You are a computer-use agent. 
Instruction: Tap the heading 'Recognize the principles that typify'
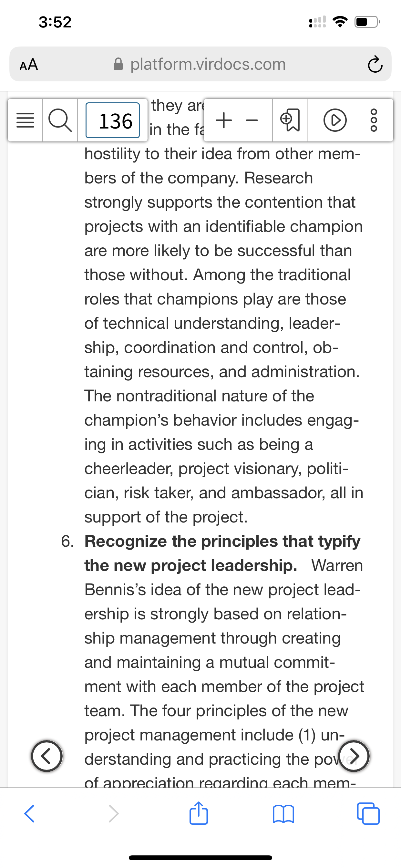[x=222, y=541]
